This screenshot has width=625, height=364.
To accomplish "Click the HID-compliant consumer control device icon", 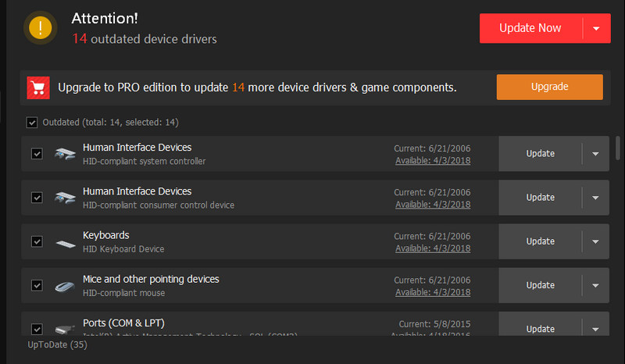I will pyautogui.click(x=64, y=198).
